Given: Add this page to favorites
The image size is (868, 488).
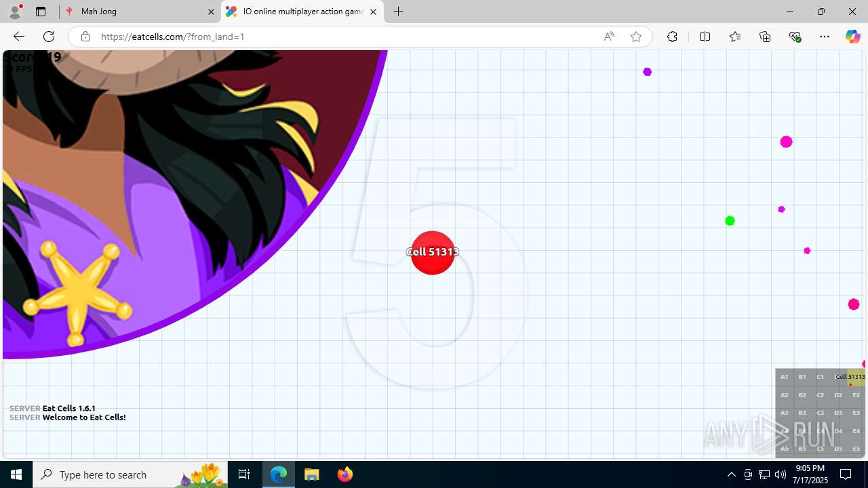Looking at the screenshot, I should tap(636, 37).
